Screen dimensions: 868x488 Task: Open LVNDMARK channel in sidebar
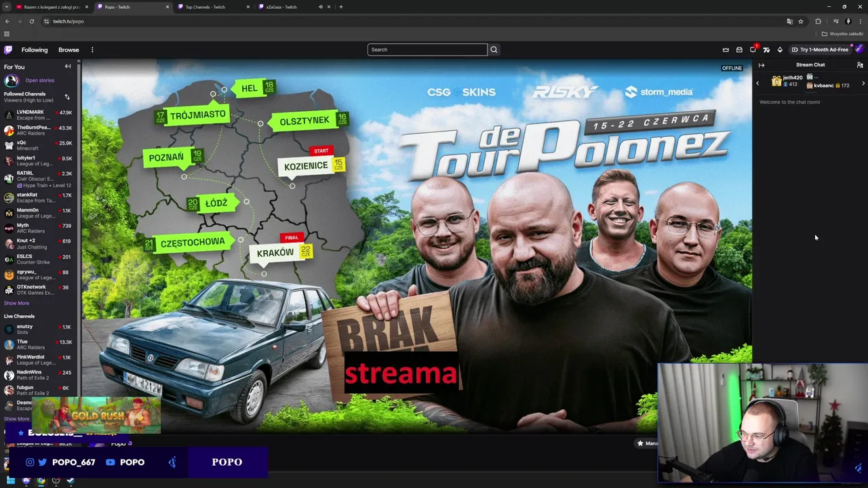(39, 115)
